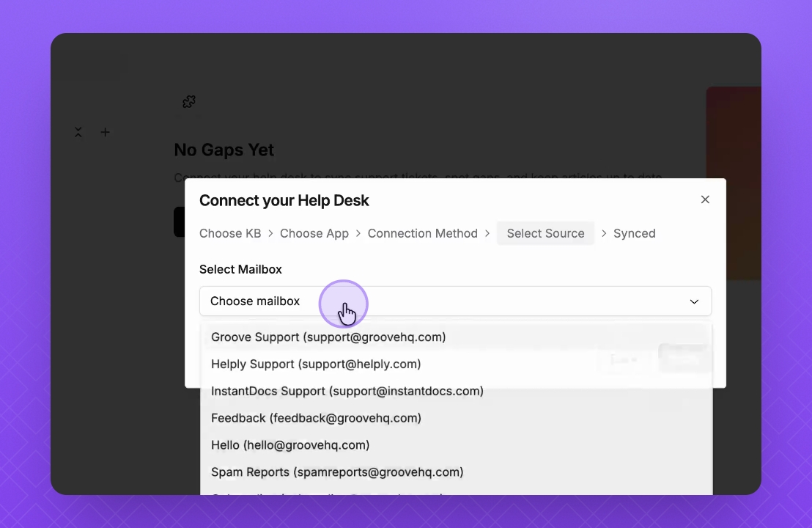The width and height of the screenshot is (812, 528).
Task: Go back to Choose App step
Action: [x=314, y=233]
